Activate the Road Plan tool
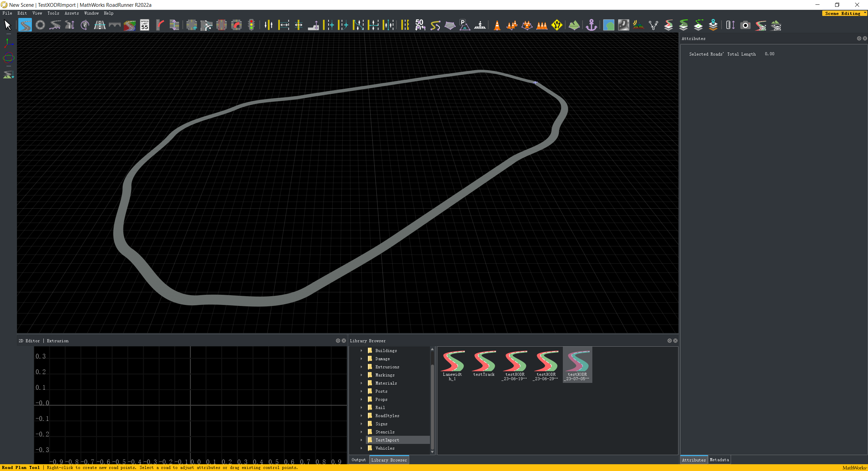 click(25, 25)
